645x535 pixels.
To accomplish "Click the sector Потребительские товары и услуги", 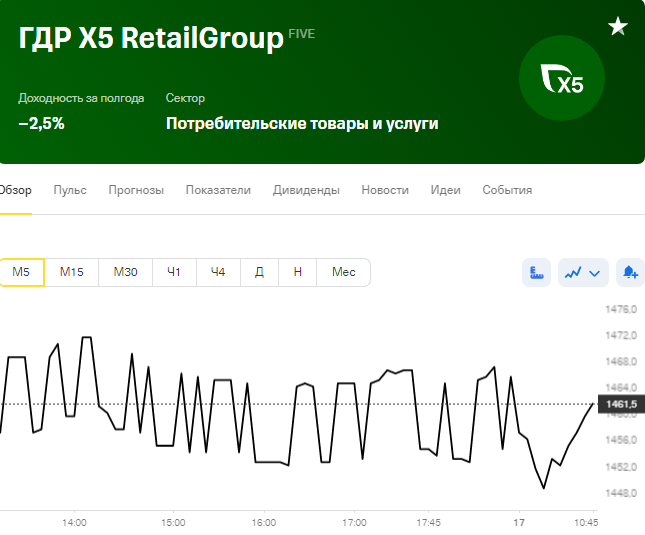I will 302,123.
